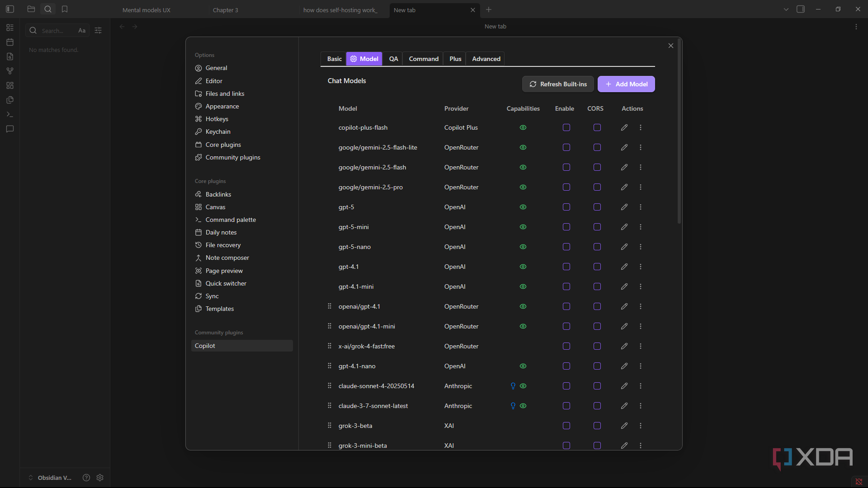Viewport: 868px width, 488px height.
Task: Click the Refresh Built-ins button
Action: 558,84
